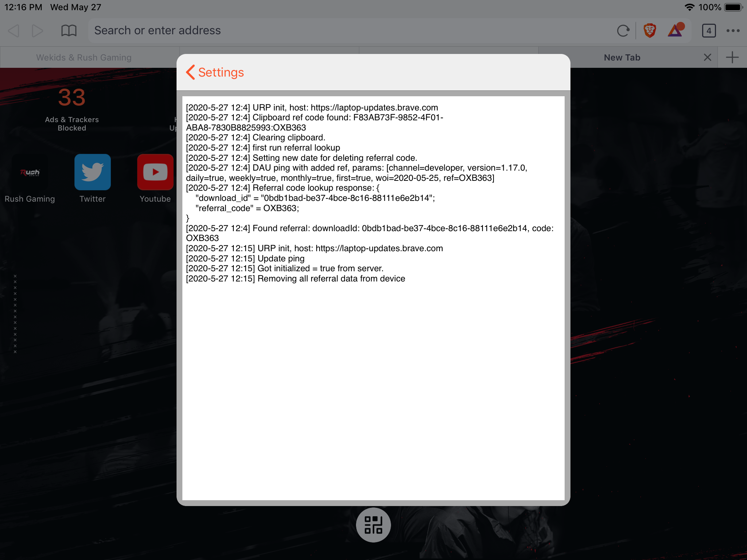Screen dimensions: 747x560
Task: Open the Rush Gaming favorite shortcut
Action: pyautogui.click(x=30, y=172)
